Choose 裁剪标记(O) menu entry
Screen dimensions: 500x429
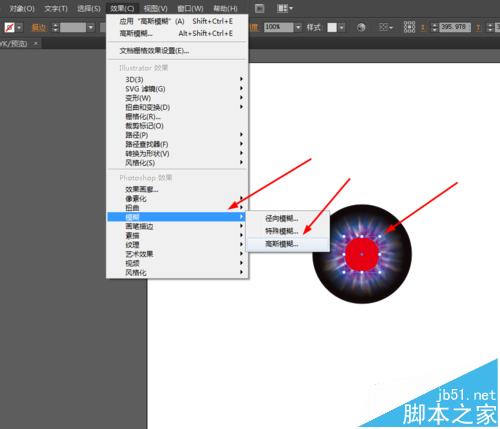[x=177, y=126]
